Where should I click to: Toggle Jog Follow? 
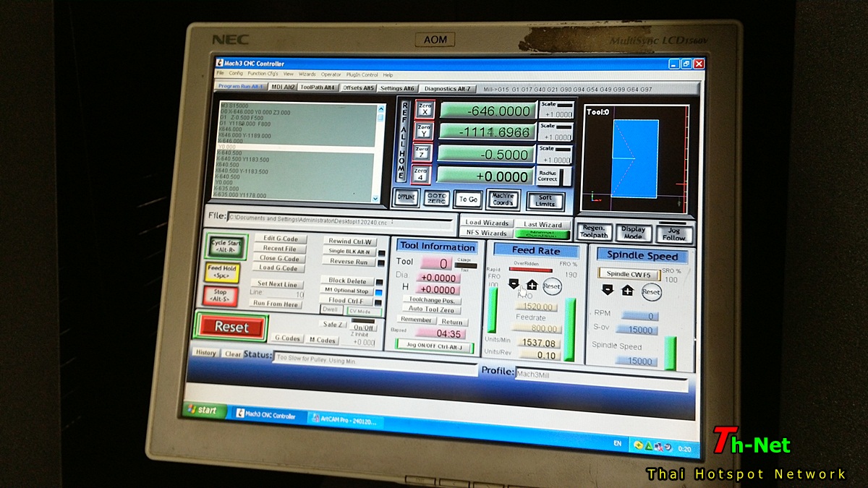673,235
